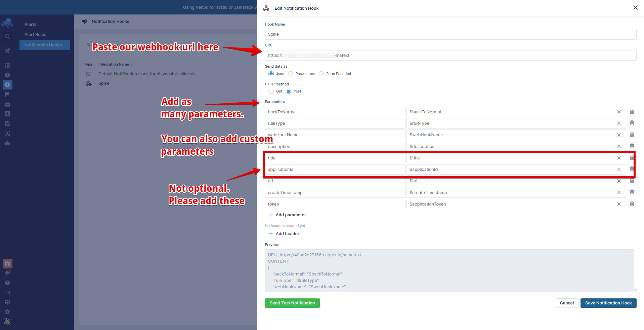Click the Cancel button

click(x=567, y=303)
